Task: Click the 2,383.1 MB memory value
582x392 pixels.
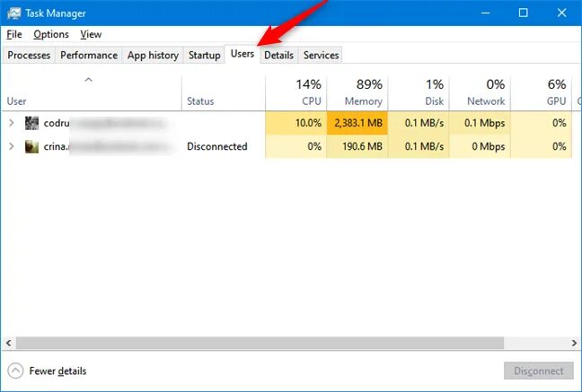Action: point(358,123)
